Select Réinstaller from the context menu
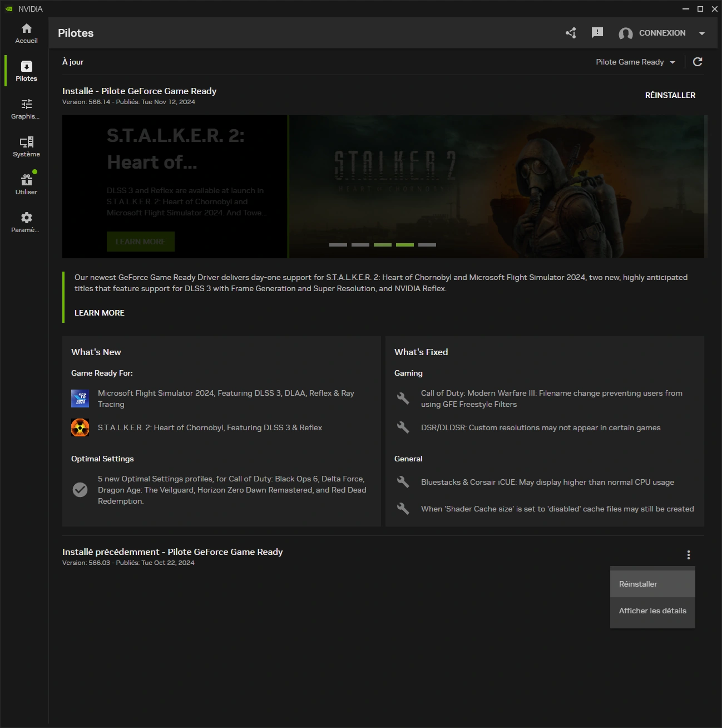Image resolution: width=722 pixels, height=728 pixels. tap(652, 584)
